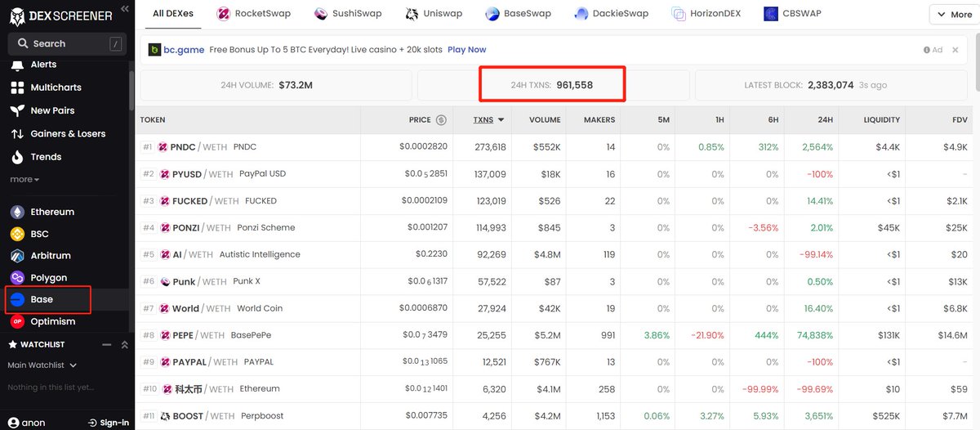The width and height of the screenshot is (980, 430).
Task: Filter by HorizonDEX tab
Action: pyautogui.click(x=707, y=13)
